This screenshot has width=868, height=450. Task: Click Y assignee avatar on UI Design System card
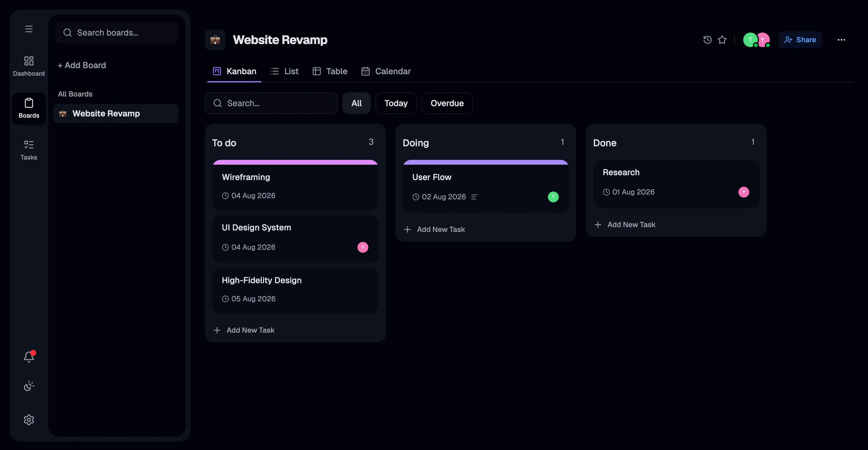[x=363, y=247]
